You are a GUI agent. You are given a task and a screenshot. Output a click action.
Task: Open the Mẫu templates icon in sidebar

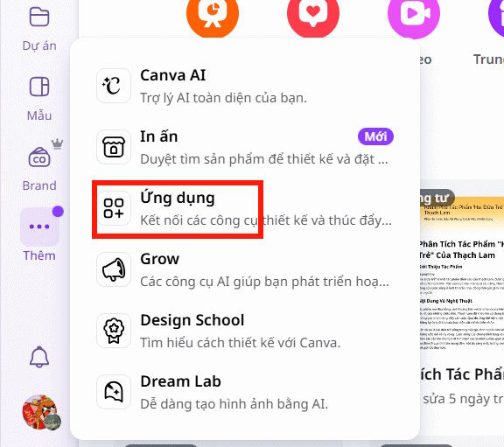[x=39, y=87]
